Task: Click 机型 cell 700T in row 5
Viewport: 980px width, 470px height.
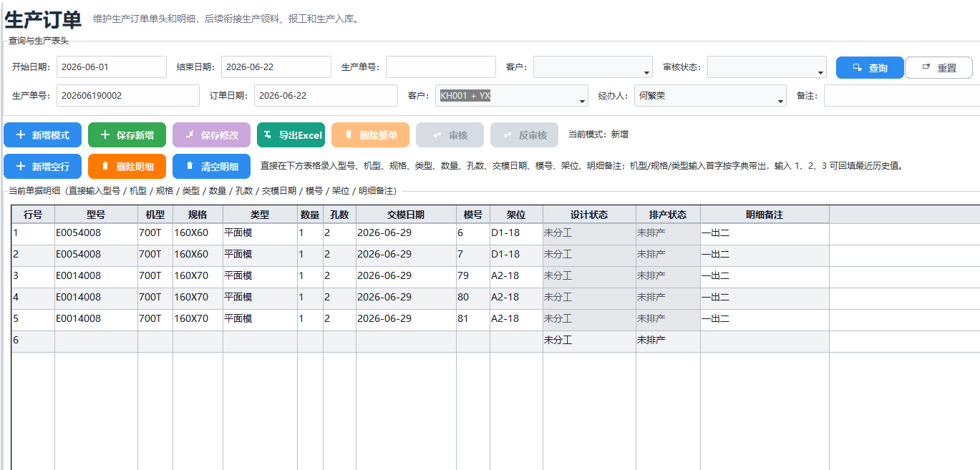Action: (155, 320)
